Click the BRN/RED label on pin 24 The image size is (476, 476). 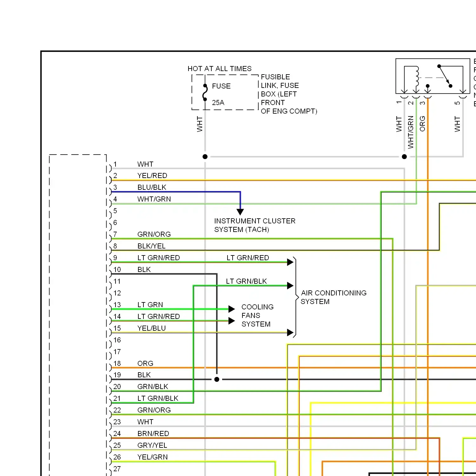coord(153,433)
